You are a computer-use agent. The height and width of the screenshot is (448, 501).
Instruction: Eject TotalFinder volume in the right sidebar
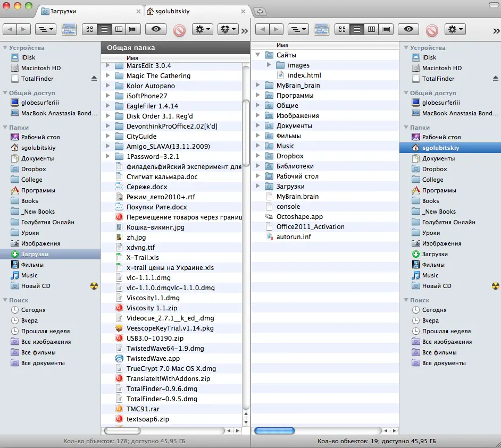point(495,78)
